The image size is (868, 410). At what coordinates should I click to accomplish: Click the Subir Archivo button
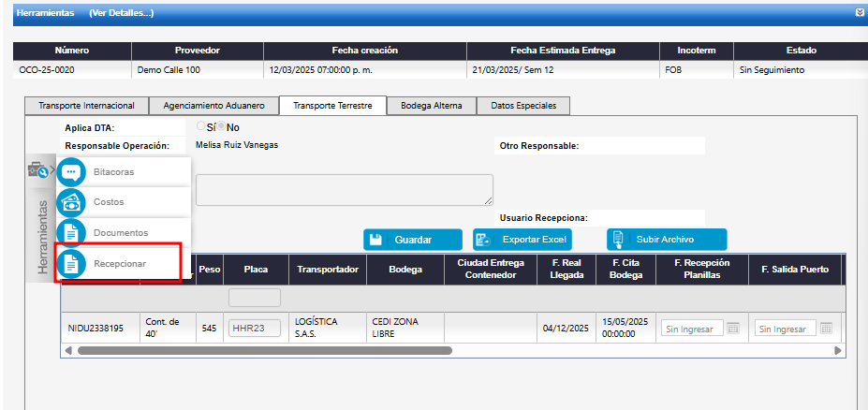click(x=665, y=240)
